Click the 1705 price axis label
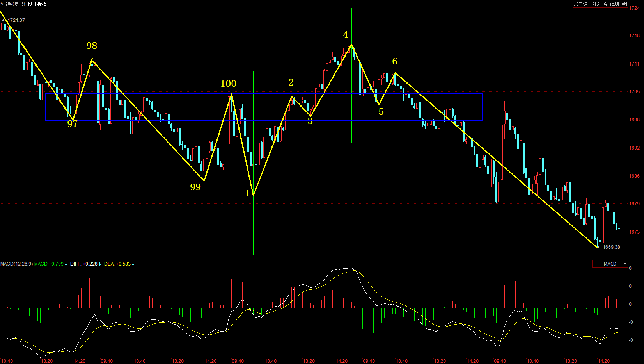 point(634,92)
